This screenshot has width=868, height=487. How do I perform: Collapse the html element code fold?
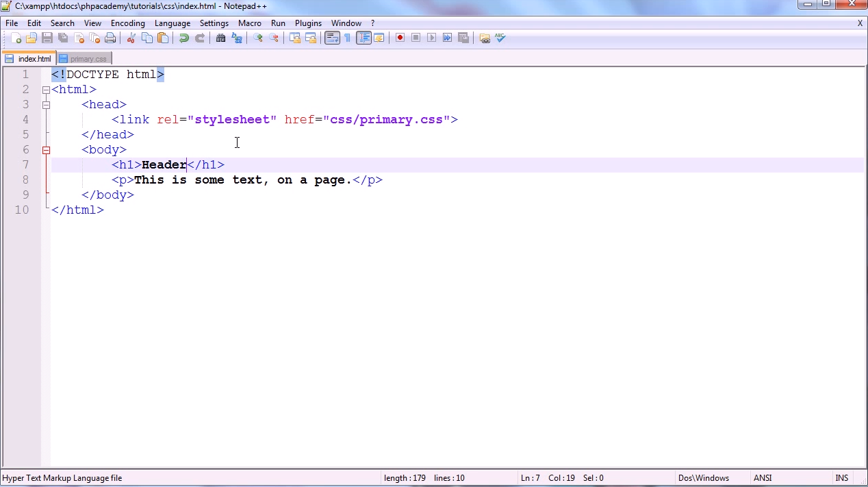coord(46,90)
